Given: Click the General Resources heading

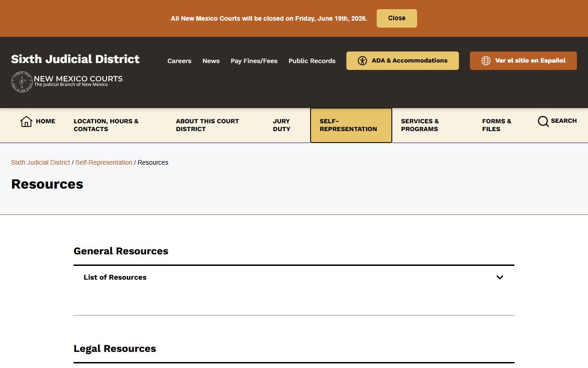Looking at the screenshot, I should pos(121,251).
